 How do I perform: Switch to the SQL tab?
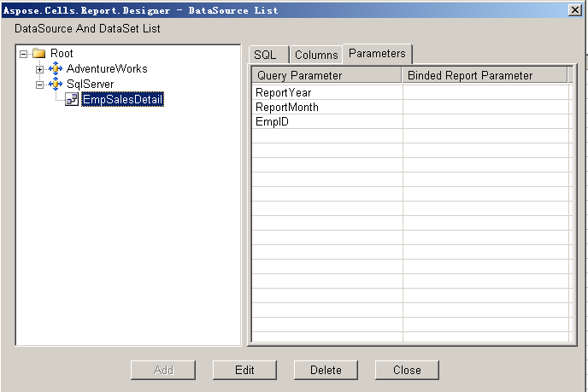point(268,56)
